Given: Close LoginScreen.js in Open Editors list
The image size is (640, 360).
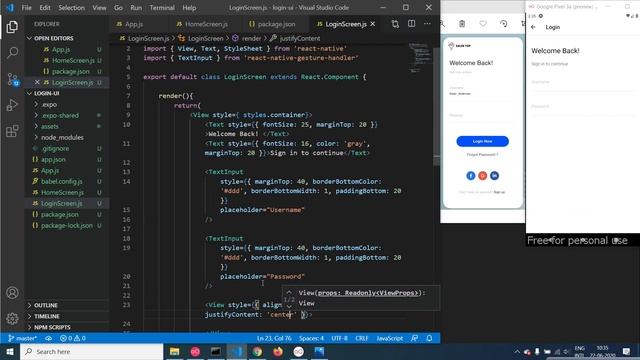Looking at the screenshot, I should tap(37, 82).
